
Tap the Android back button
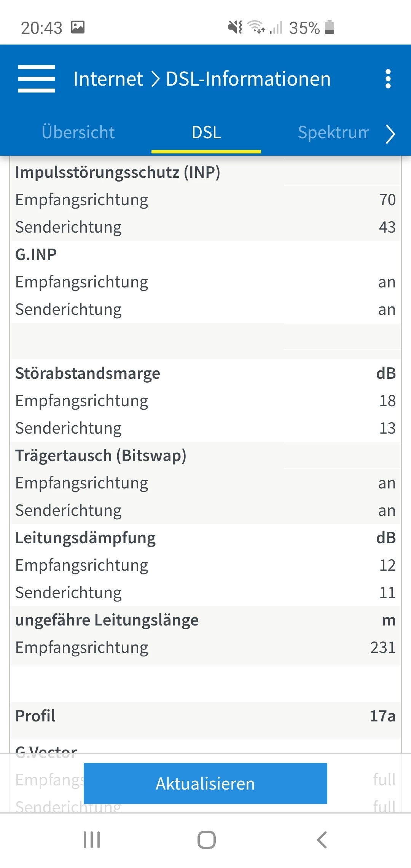tap(322, 839)
